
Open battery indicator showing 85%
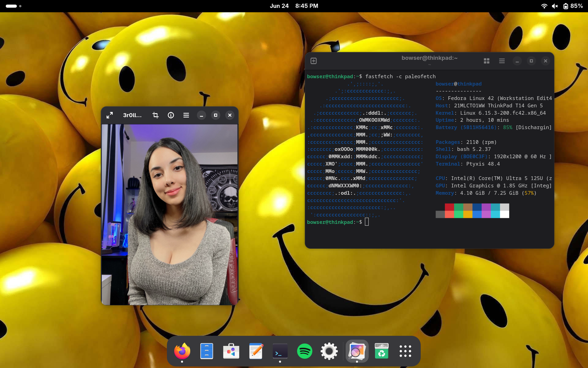pyautogui.click(x=573, y=6)
